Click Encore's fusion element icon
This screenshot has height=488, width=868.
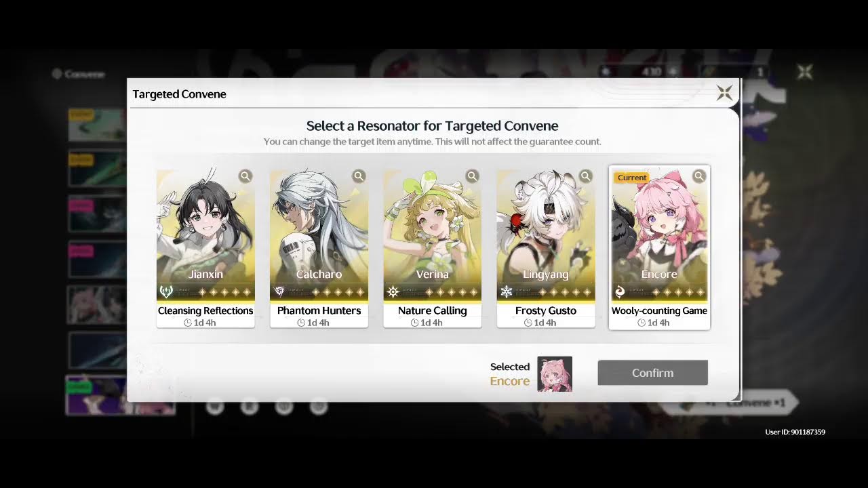tap(619, 292)
